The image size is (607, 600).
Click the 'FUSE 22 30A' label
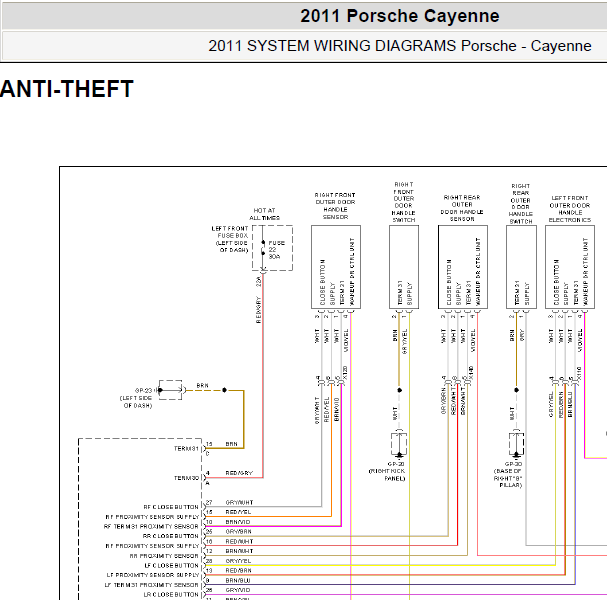[276, 250]
